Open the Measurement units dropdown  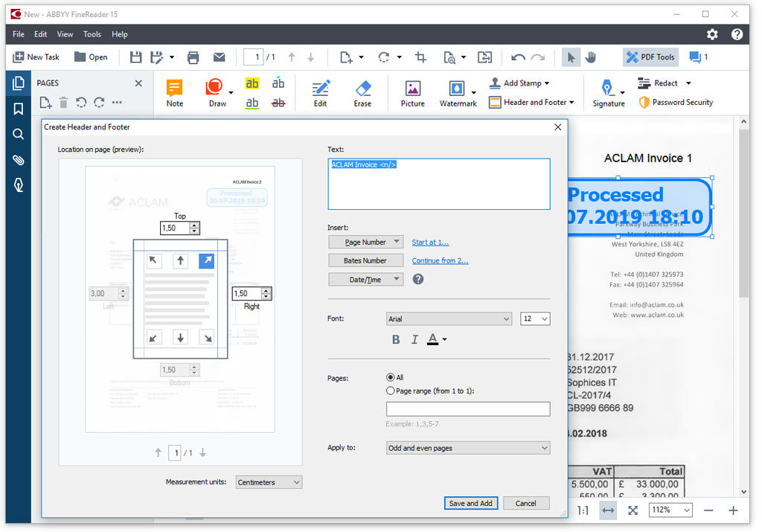tap(269, 482)
